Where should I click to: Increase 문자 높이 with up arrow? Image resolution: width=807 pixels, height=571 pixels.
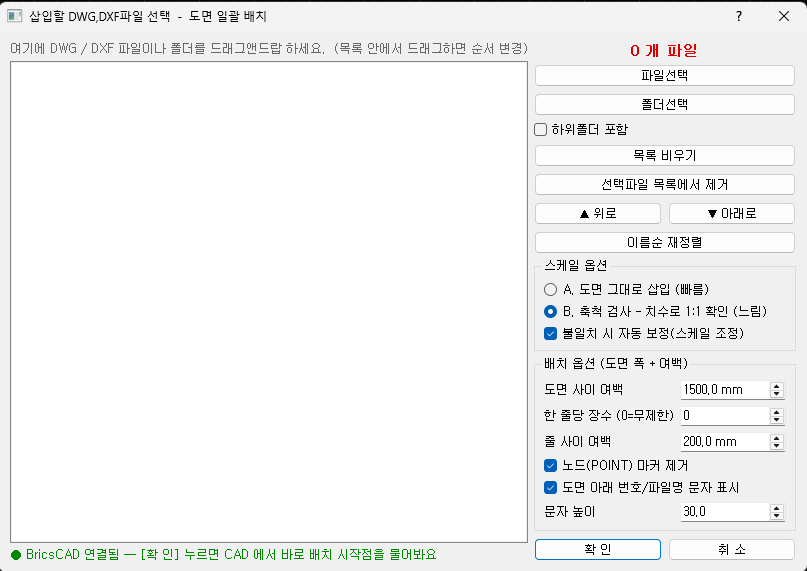coord(777,508)
